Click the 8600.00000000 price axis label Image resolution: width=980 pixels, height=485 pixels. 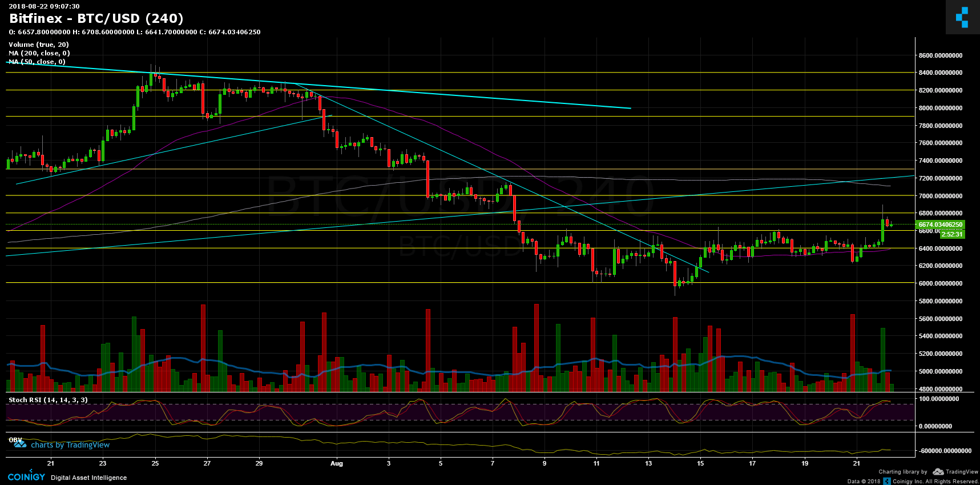coord(941,55)
